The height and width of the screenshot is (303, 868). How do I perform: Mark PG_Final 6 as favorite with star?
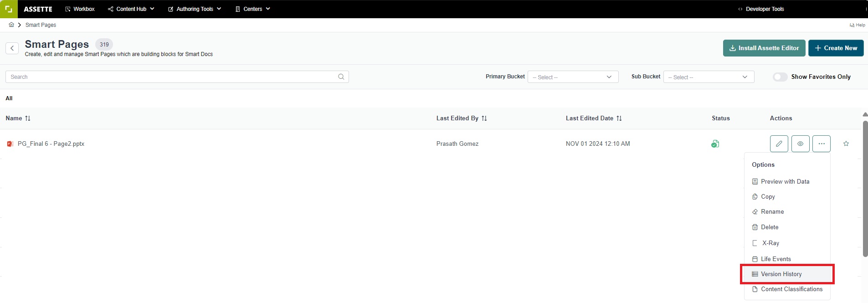click(x=846, y=144)
